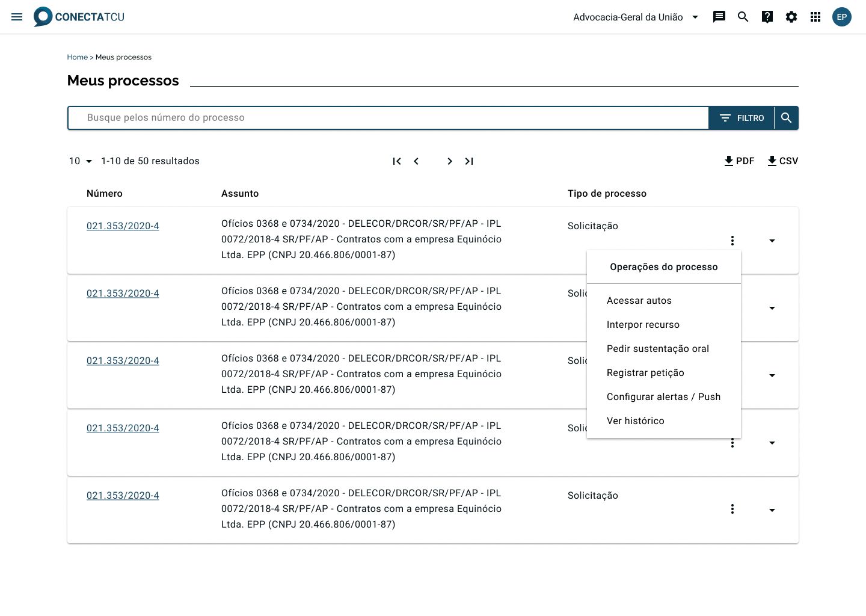This screenshot has width=866, height=616.
Task: Expand the fourth process row arrow
Action: click(772, 443)
